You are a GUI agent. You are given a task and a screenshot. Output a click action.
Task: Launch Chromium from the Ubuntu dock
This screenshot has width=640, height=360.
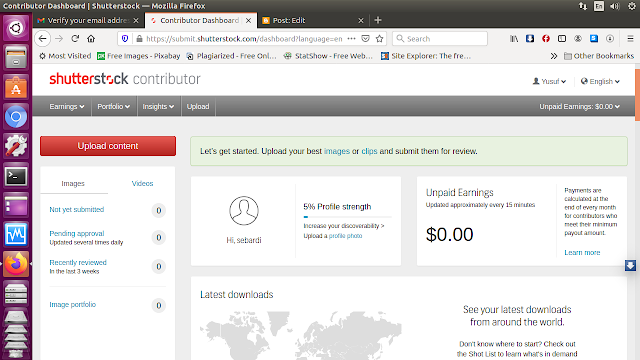pos(16,117)
